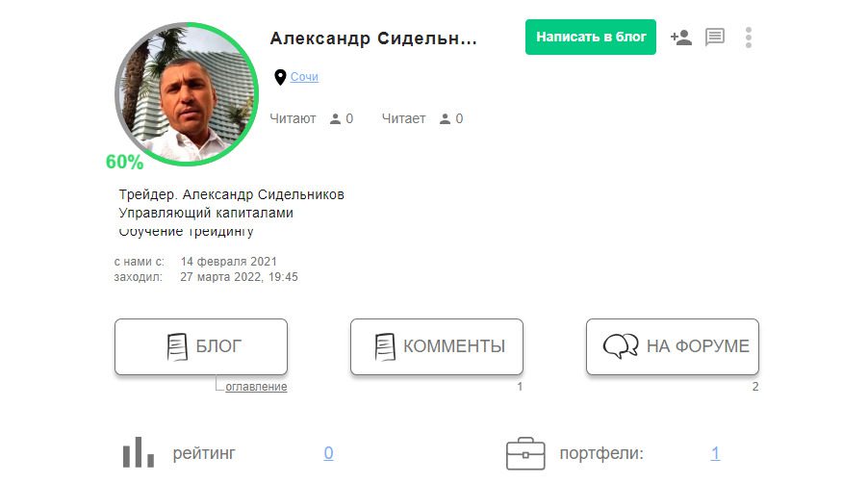The image size is (868, 483).
Task: Click the portfolio briefcase icon
Action: click(x=525, y=454)
